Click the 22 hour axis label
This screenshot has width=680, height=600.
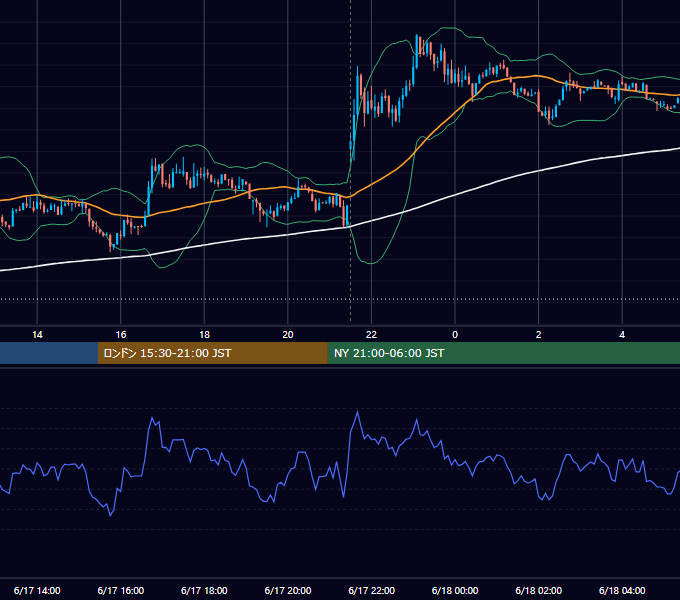(x=371, y=335)
